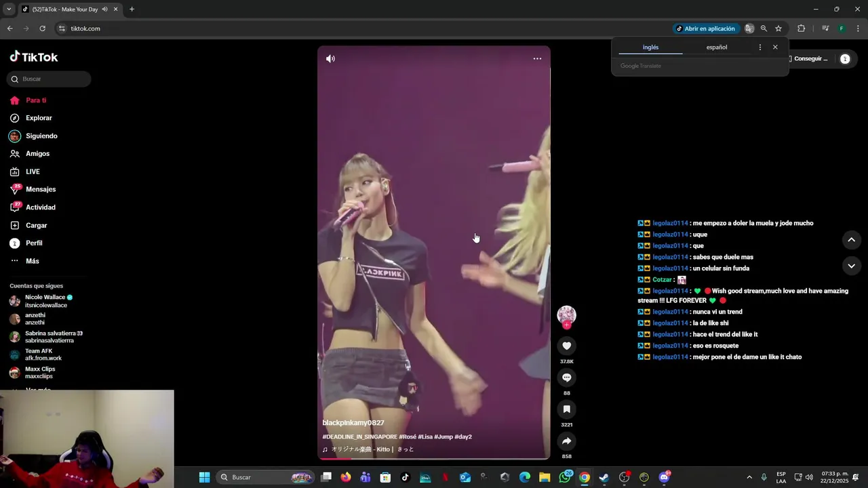This screenshot has height=488, width=868.
Task: Select español tab in Google Translate popup
Action: 717,47
